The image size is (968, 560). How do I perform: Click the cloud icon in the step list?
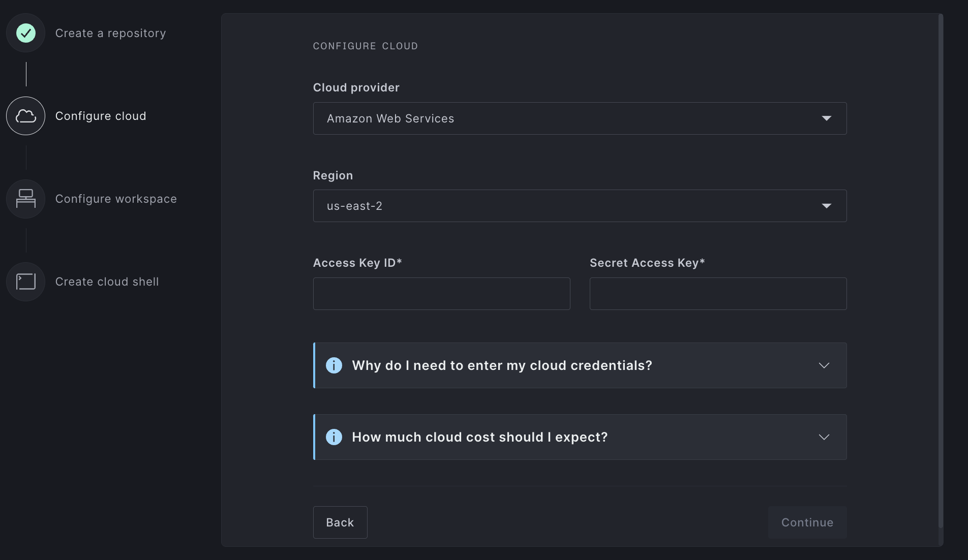26,116
